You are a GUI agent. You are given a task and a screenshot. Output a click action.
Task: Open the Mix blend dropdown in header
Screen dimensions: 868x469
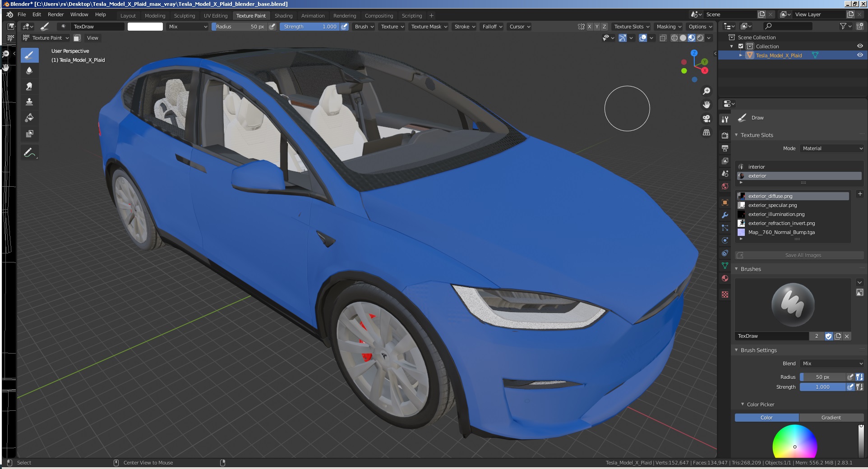pyautogui.click(x=187, y=27)
